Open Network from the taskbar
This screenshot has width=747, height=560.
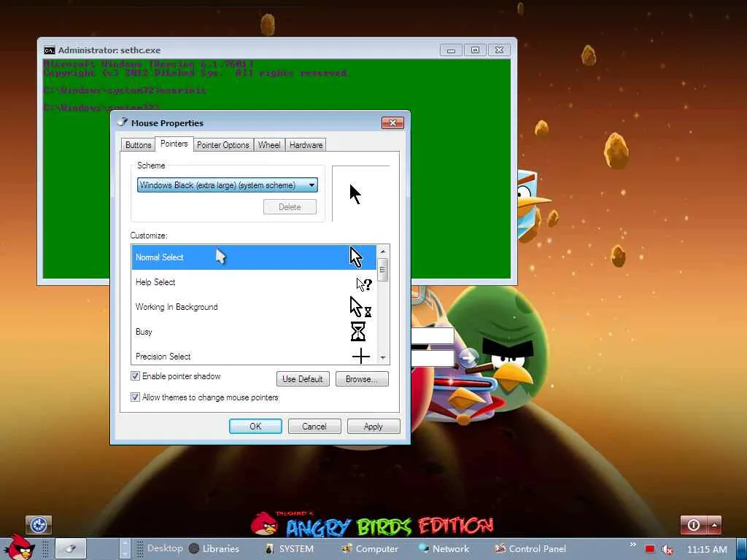pyautogui.click(x=444, y=548)
